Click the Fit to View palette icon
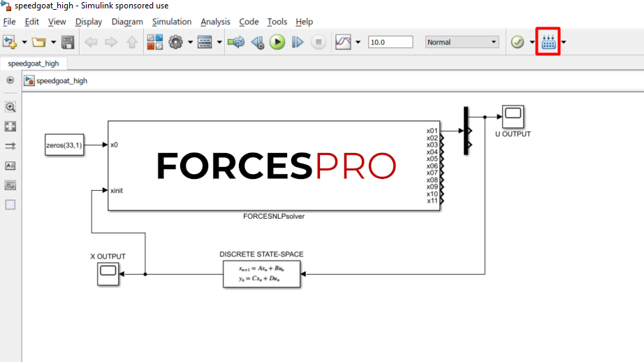Viewport: 644px width, 362px height. tap(10, 126)
